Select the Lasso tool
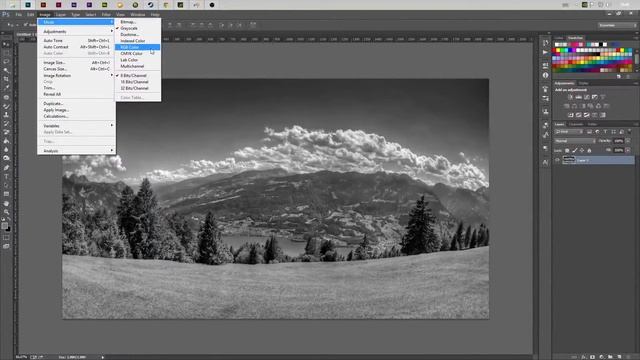Screen dimensions: 640x360 point(6,62)
